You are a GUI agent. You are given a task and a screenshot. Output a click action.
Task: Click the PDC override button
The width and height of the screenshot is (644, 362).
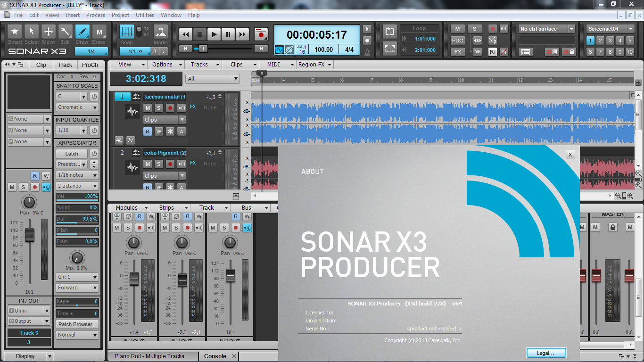point(458,40)
